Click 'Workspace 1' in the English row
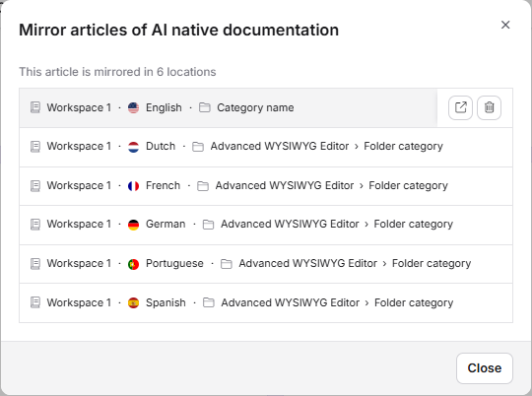532x396 pixels. point(79,108)
